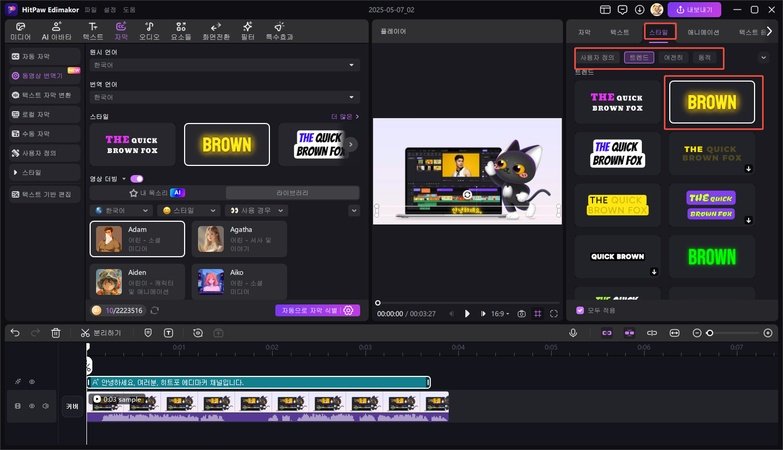
Task: Click 더 많은 styles link
Action: [345, 116]
